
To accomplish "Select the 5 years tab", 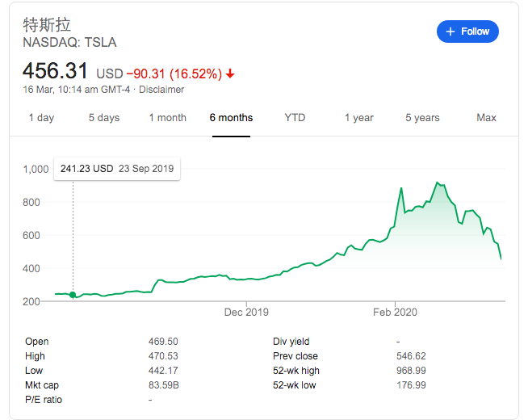I will (x=422, y=118).
